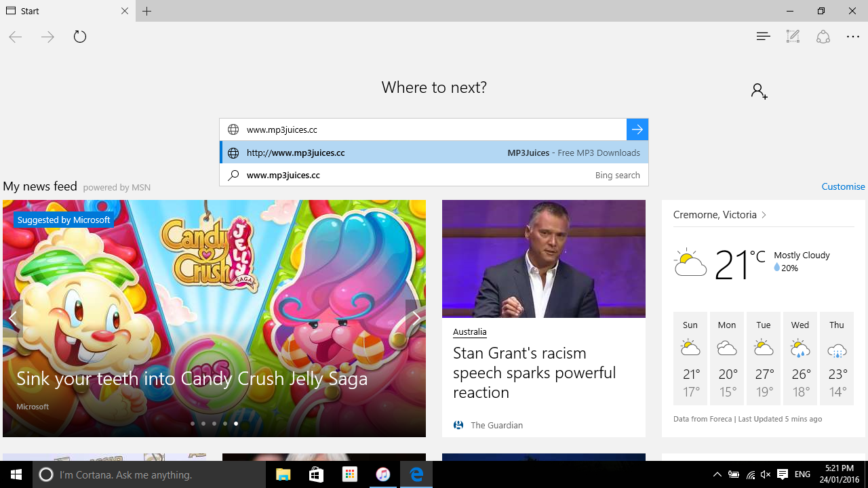Image resolution: width=868 pixels, height=488 pixels.
Task: Open iTunes from the taskbar
Action: (x=383, y=474)
